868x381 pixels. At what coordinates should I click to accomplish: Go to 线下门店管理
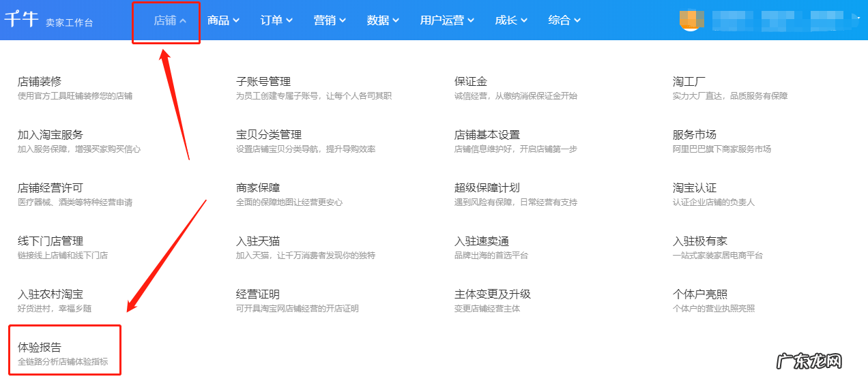point(50,241)
